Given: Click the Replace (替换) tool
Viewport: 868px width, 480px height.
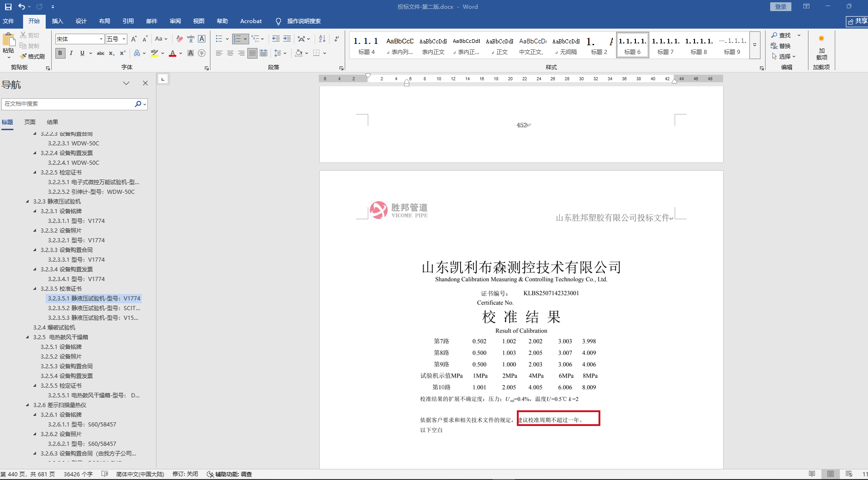Looking at the screenshot, I should 781,46.
